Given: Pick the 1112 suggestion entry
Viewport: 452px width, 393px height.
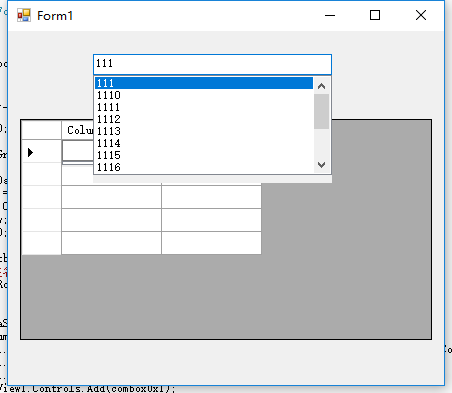Looking at the screenshot, I should 204,119.
